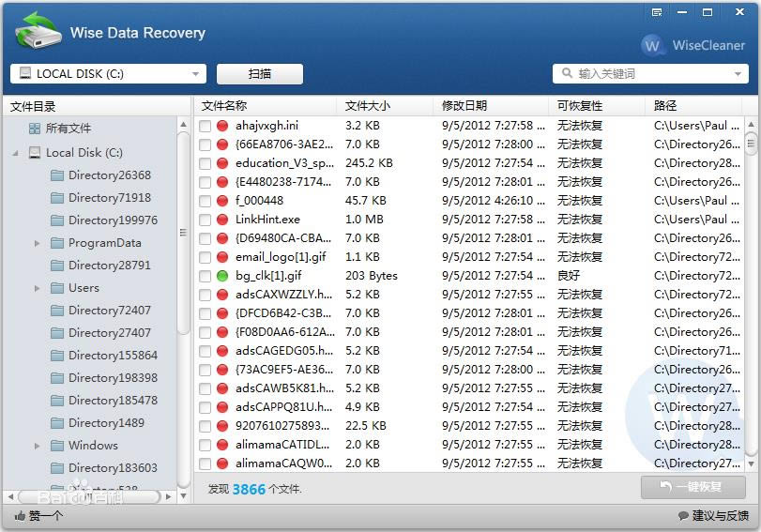Click the red status dot for ahajvxgh.ini
Viewport: 761px width, 532px height.
(x=222, y=126)
